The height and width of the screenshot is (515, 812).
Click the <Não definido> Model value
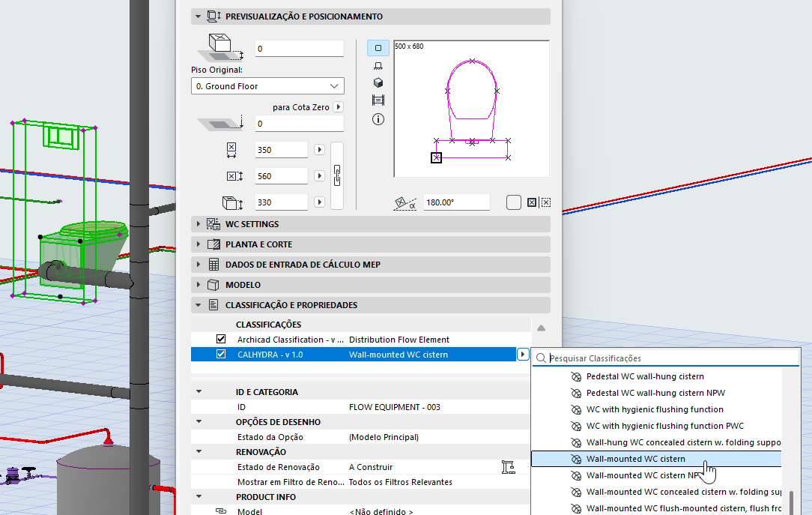click(x=381, y=511)
